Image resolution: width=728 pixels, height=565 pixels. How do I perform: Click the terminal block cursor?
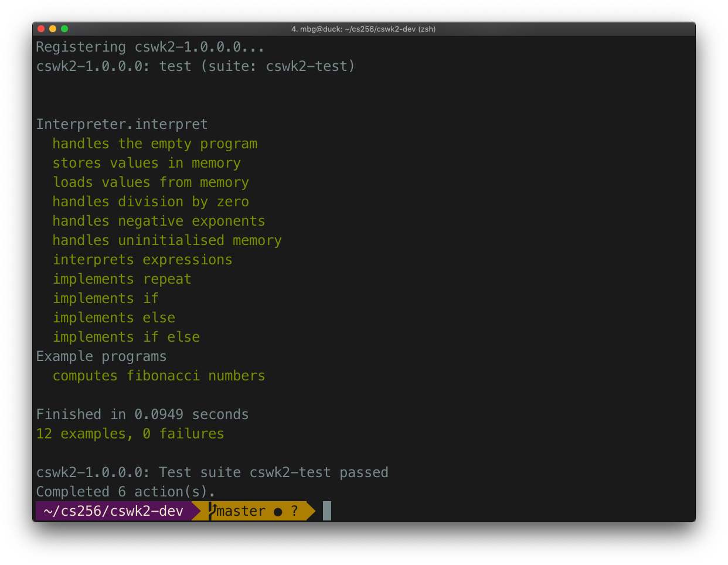click(x=327, y=511)
